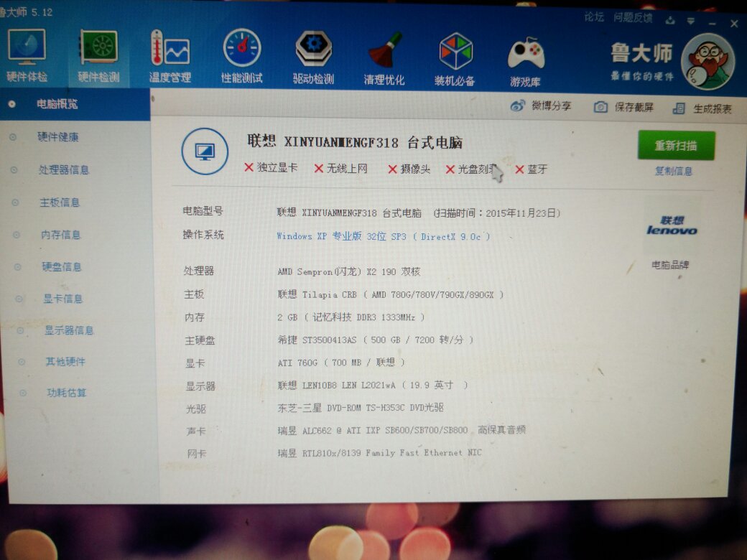The image size is (747, 560).
Task: Click 保存截屏 save screenshot text
Action: click(634, 107)
